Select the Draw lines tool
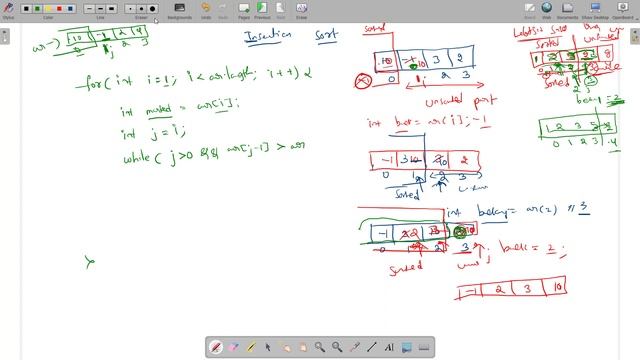The height and width of the screenshot is (360, 640). [x=371, y=347]
